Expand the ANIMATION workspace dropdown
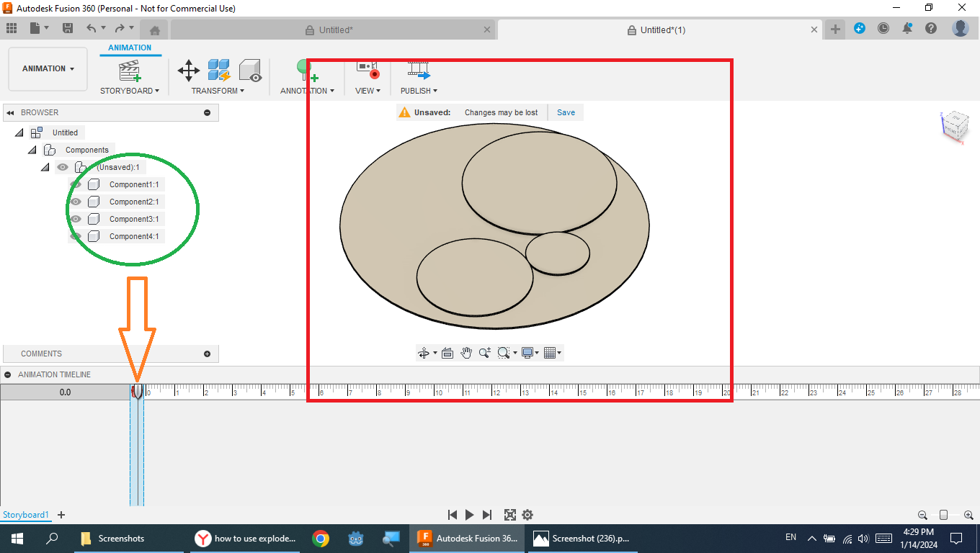980x553 pixels. click(48, 69)
